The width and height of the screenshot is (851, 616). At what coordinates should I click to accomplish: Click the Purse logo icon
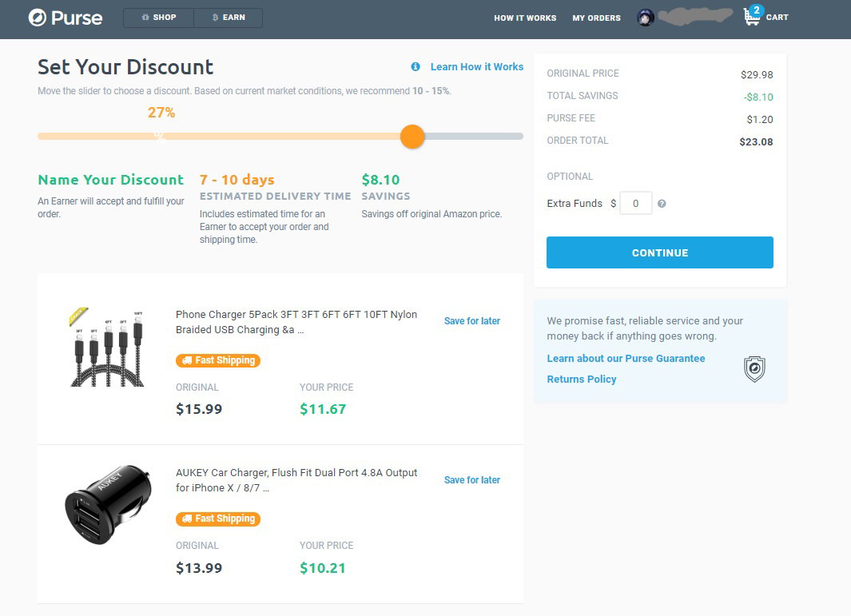point(37,18)
